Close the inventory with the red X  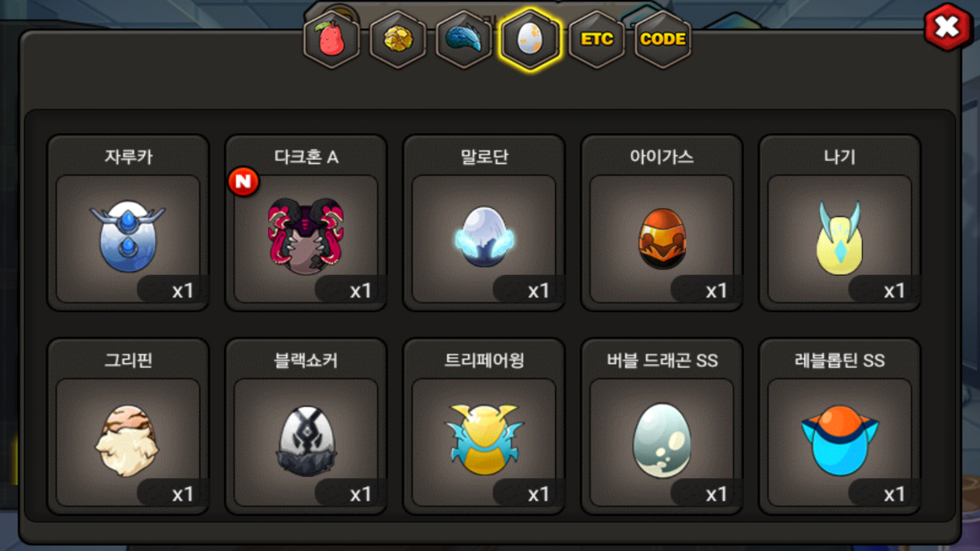(947, 27)
